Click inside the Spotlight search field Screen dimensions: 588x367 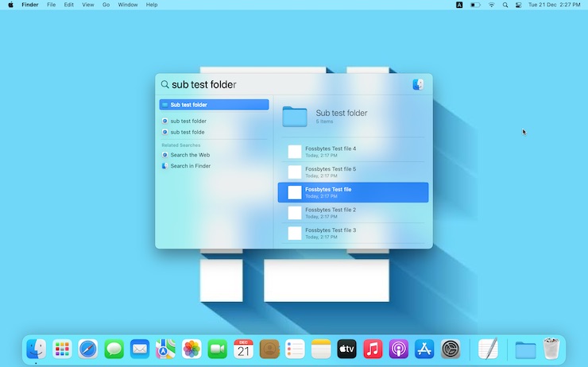[286, 85]
